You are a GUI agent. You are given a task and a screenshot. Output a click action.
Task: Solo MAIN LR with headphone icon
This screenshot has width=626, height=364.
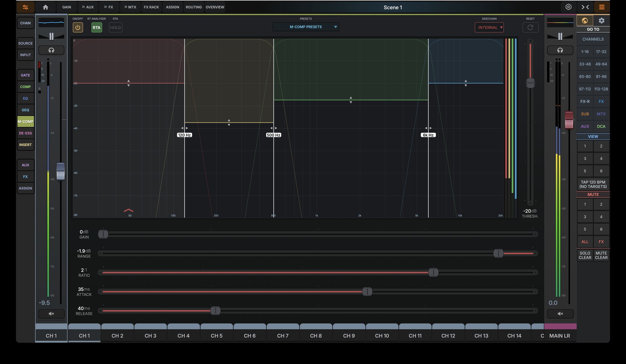(560, 50)
